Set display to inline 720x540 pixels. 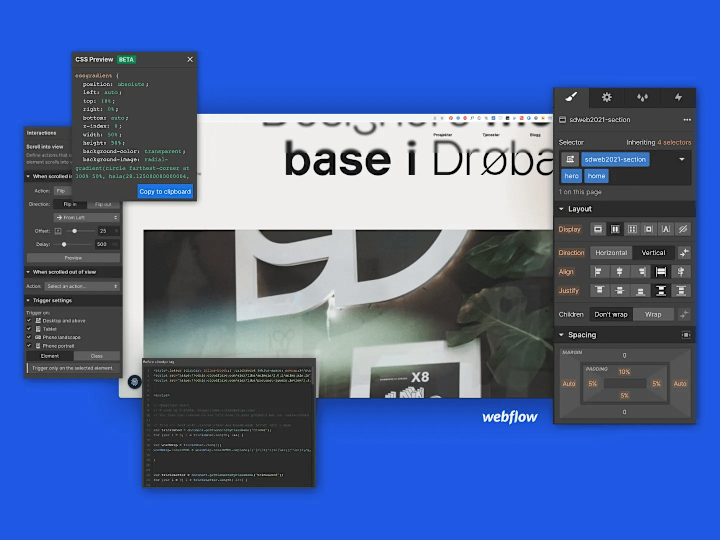666,229
